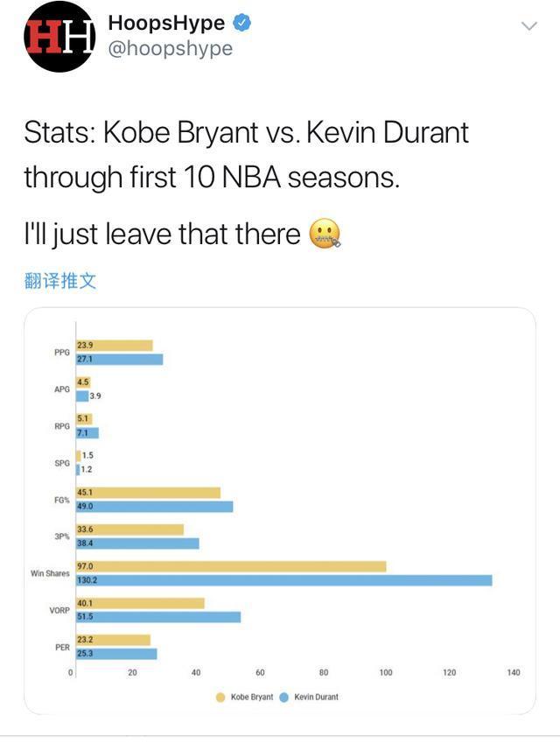Click the 25.3 PER blue bar
Viewport: 560px width, 743px height.
tap(116, 654)
